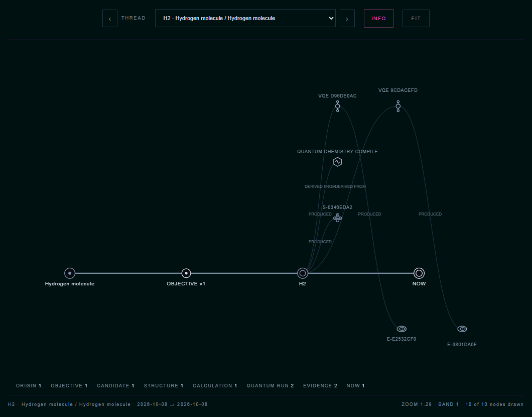Screen dimensions: 532x417
Task: Select the NOW node on timeline
Action: pos(419,273)
